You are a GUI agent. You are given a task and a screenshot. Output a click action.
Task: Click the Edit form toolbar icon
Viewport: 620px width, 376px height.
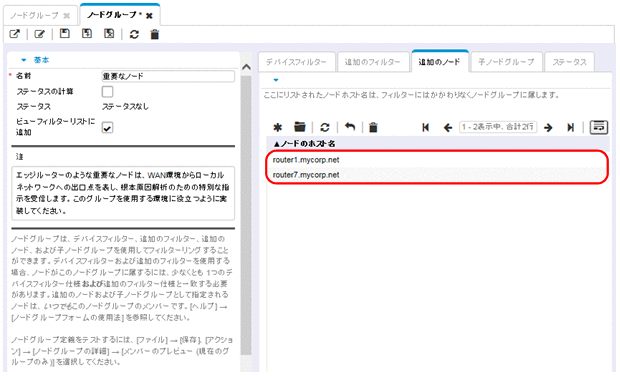40,34
